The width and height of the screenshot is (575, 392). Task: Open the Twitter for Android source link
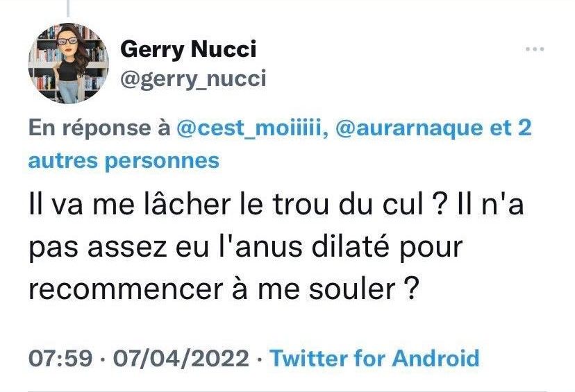point(374,358)
